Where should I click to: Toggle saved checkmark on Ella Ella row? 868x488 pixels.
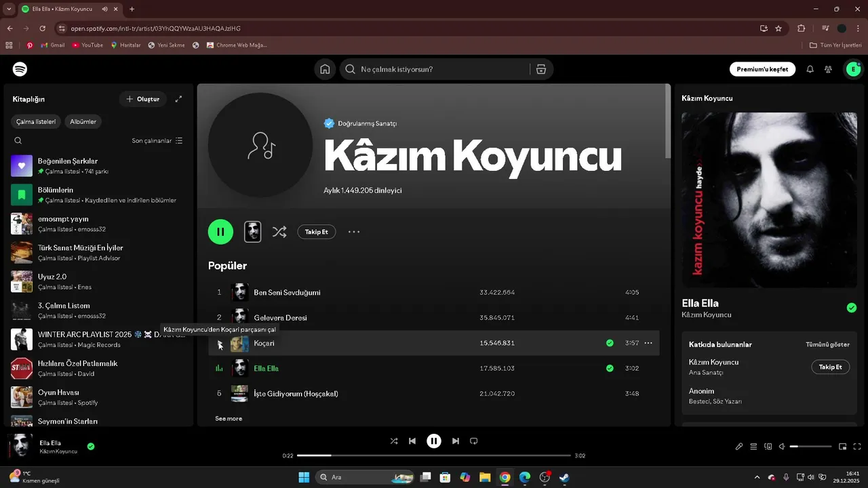click(610, 368)
